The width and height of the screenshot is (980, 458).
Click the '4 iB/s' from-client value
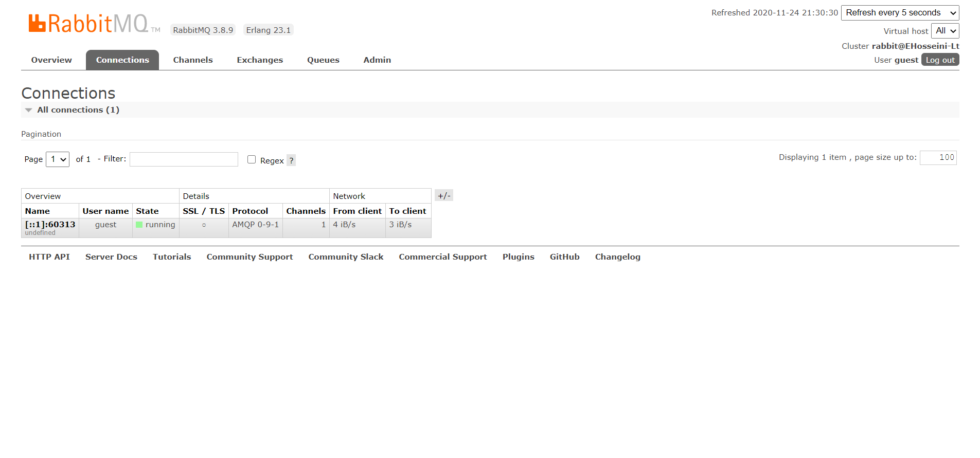(344, 225)
